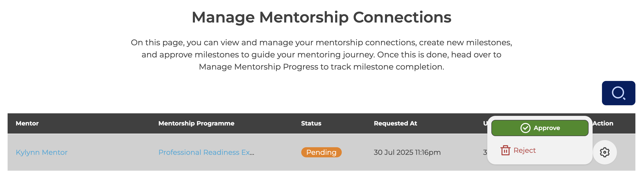Open the gear actions menu for Kylynn Mentor
Image resolution: width=644 pixels, height=171 pixels.
point(605,152)
